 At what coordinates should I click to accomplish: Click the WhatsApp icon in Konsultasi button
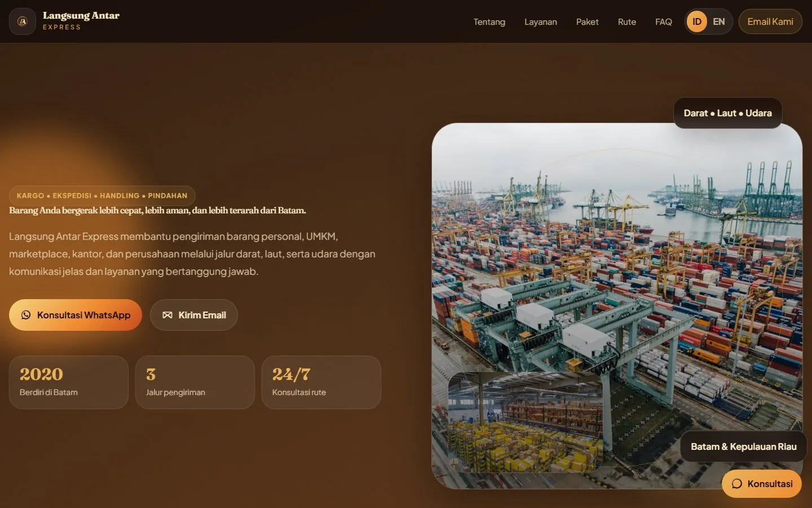tap(26, 315)
